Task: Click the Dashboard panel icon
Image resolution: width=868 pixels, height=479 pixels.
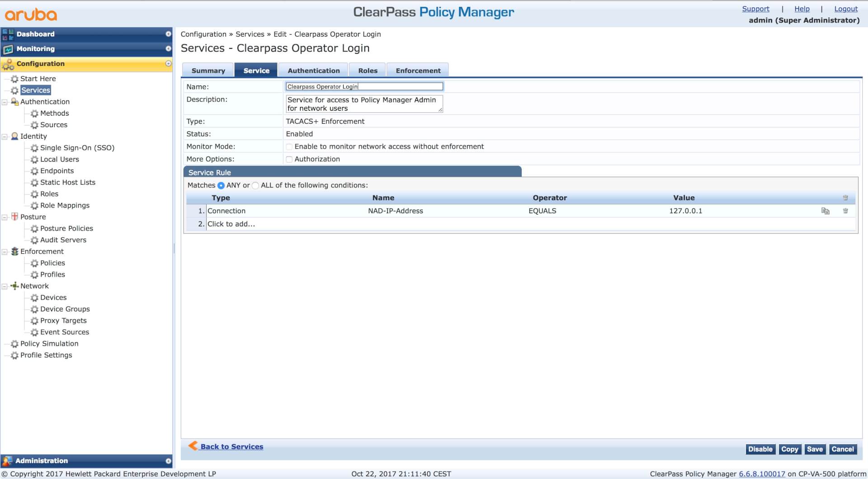Action: (8, 34)
